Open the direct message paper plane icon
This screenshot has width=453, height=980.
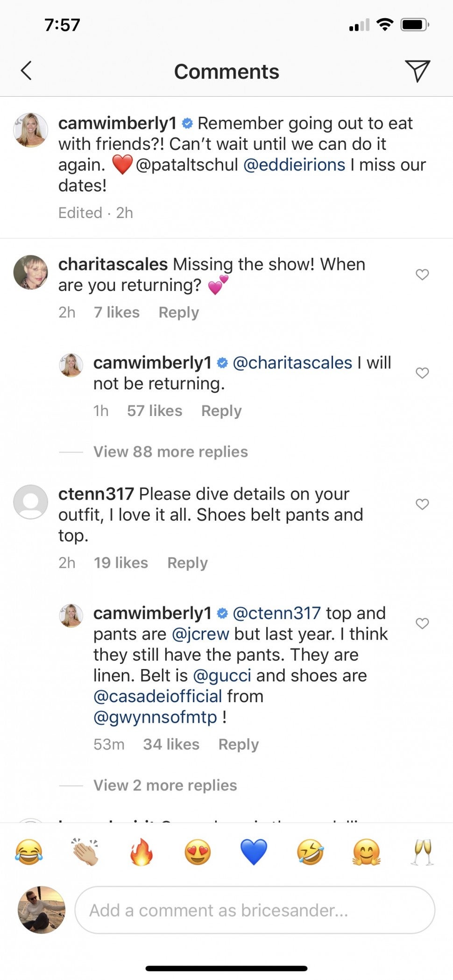pyautogui.click(x=417, y=71)
